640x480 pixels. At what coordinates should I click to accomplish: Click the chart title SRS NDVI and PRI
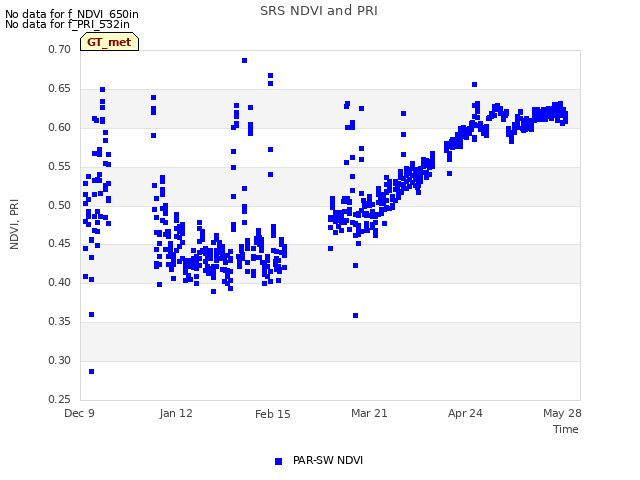click(319, 10)
